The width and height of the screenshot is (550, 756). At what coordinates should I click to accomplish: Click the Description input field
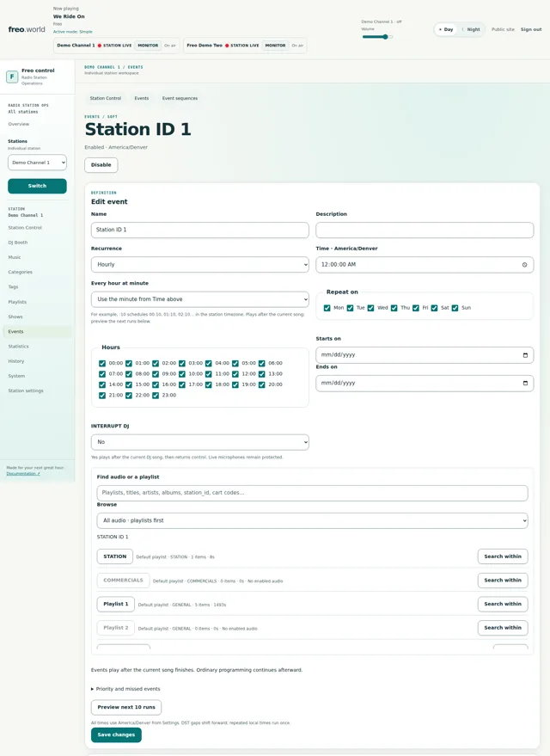[x=425, y=230]
